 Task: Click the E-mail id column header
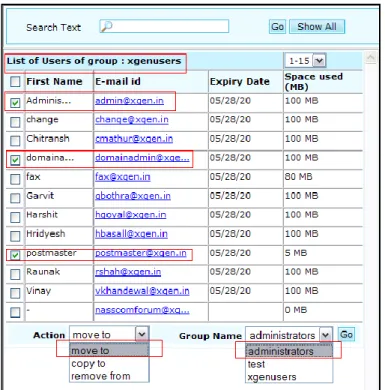(x=118, y=81)
